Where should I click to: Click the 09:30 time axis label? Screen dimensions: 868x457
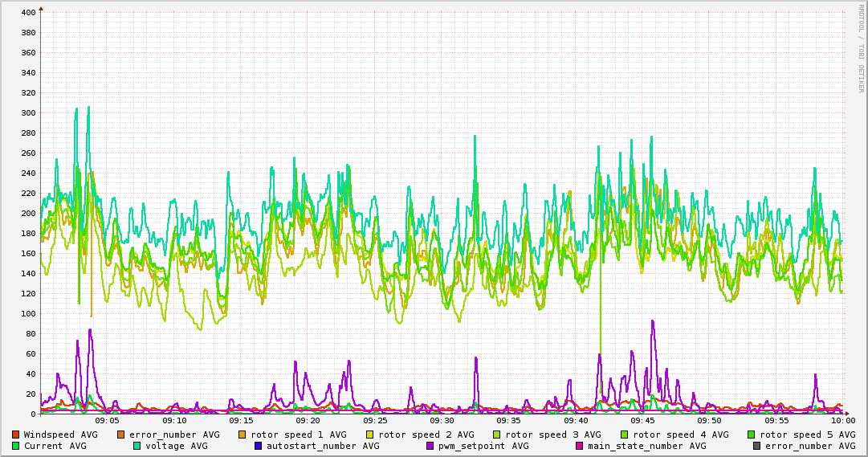[x=442, y=420]
